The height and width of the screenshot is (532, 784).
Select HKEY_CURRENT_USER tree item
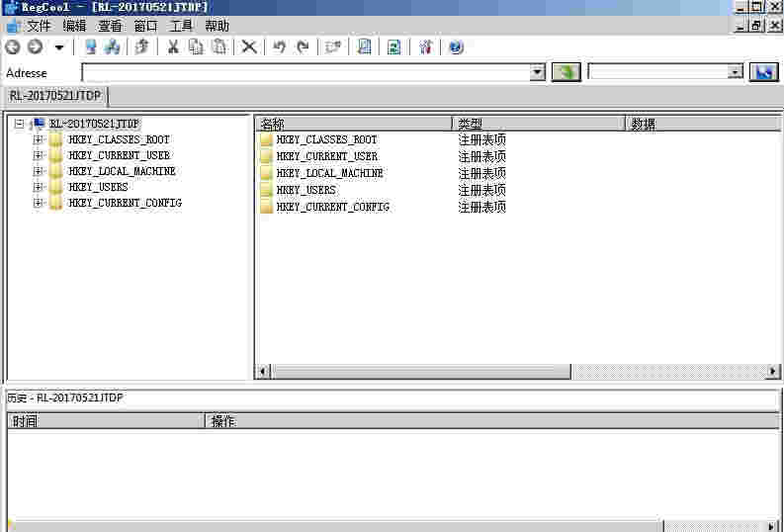(119, 155)
